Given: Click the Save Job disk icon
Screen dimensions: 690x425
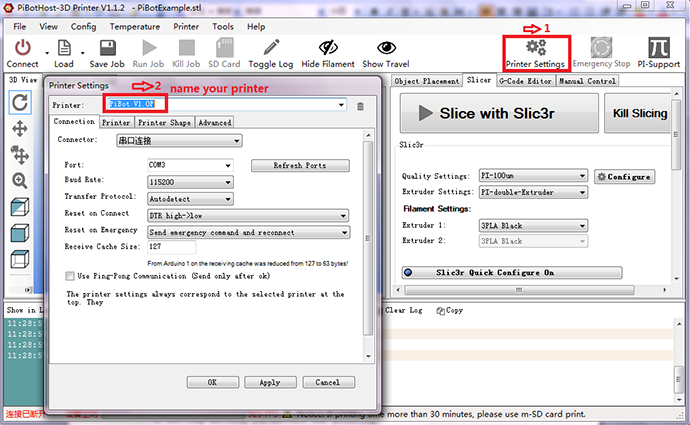Looking at the screenshot, I should click(x=106, y=47).
